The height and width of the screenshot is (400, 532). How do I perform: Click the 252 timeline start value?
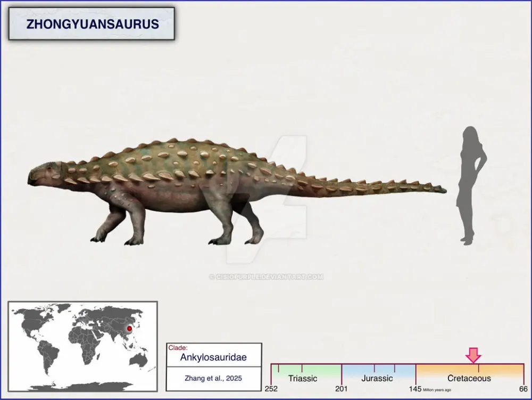(x=272, y=389)
